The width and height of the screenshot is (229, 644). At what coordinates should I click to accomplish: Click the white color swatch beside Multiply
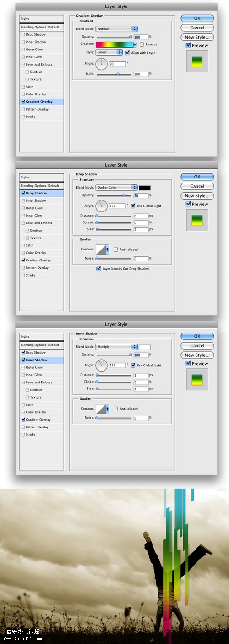pos(145,347)
